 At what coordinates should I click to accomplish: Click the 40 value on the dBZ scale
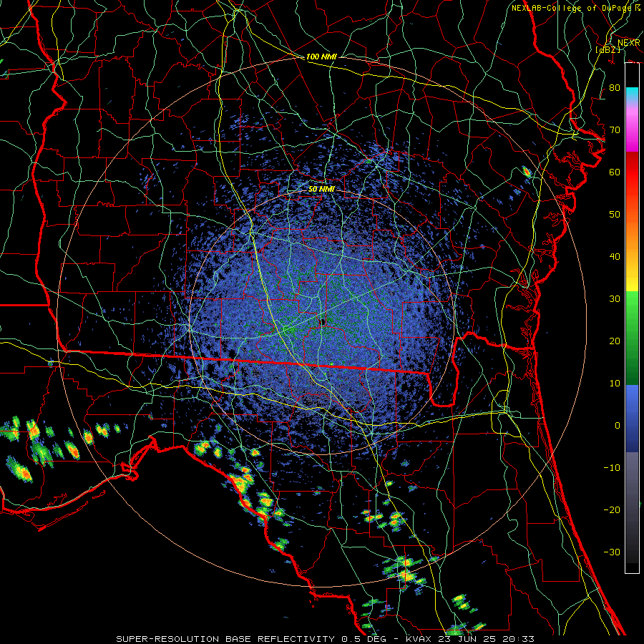coord(615,257)
